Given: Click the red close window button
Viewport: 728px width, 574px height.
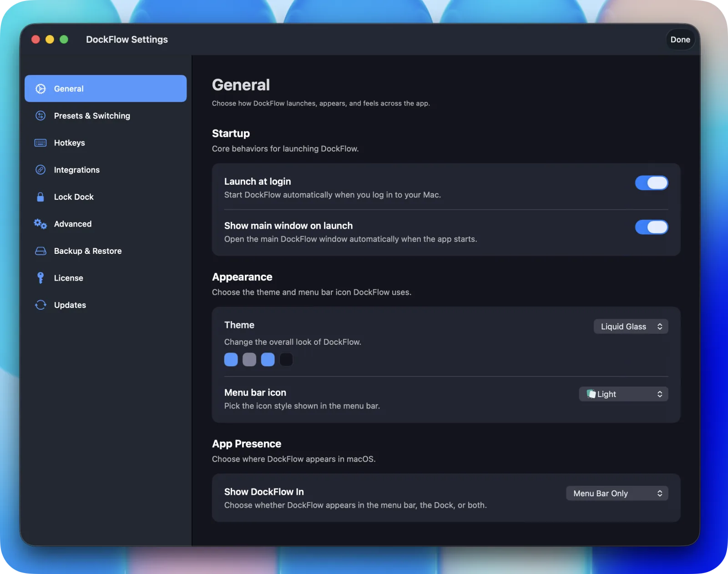Looking at the screenshot, I should pyautogui.click(x=35, y=40).
